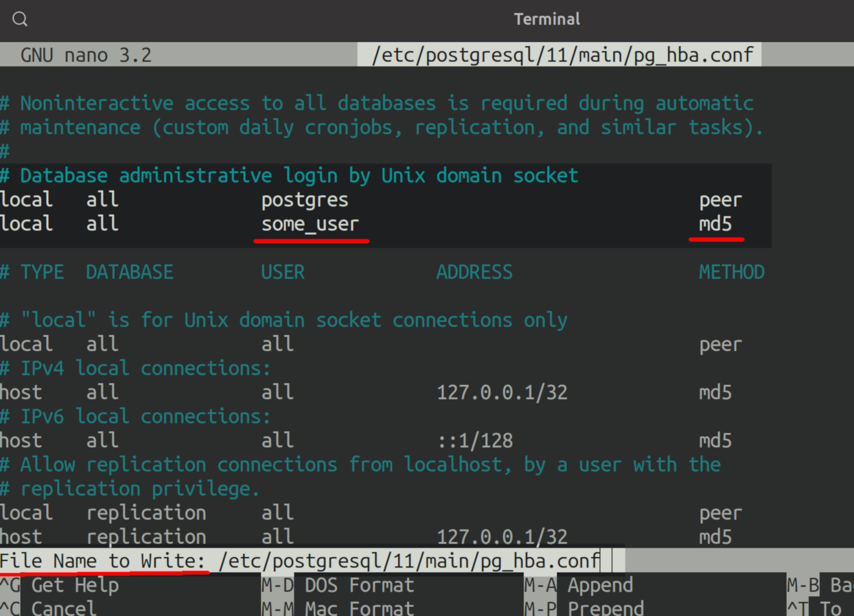Select the DOS Format option
The image size is (854, 616).
click(358, 584)
